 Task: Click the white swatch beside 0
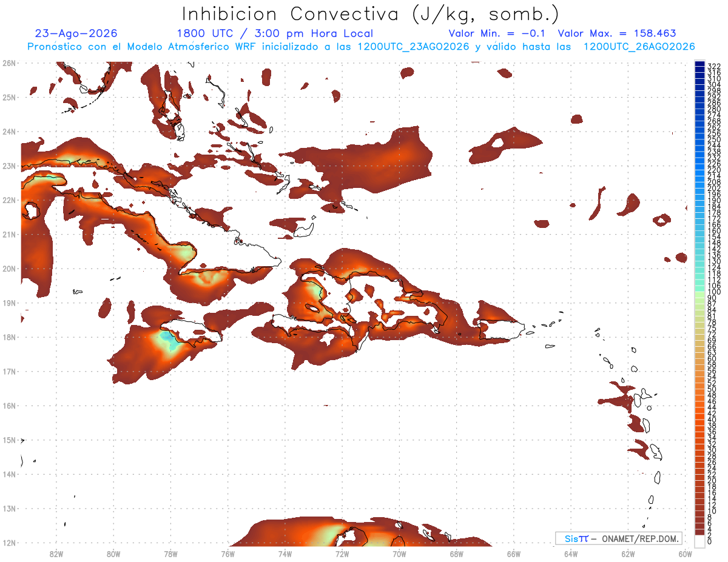click(x=699, y=541)
